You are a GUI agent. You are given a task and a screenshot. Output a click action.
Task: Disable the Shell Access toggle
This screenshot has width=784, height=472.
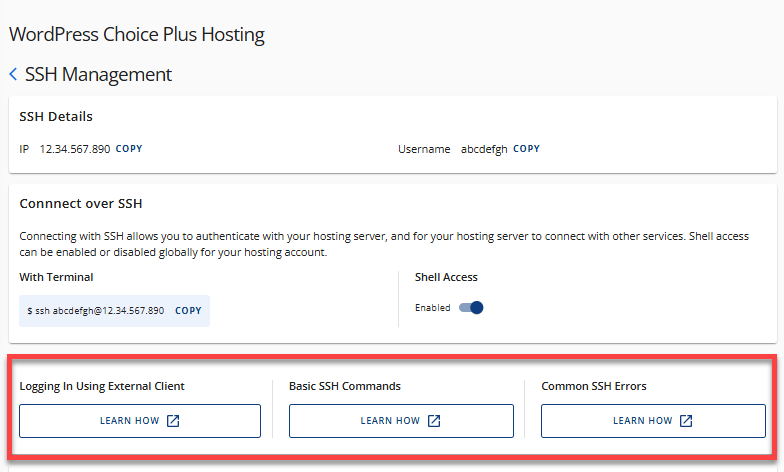point(471,308)
